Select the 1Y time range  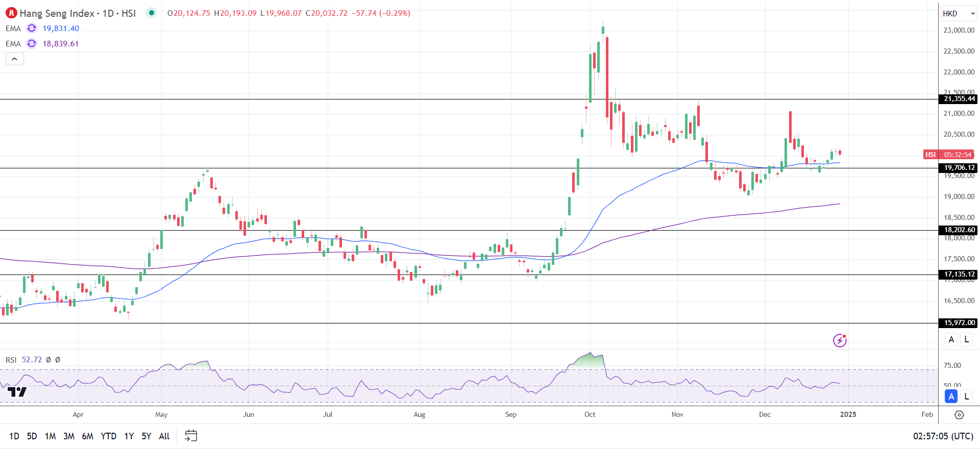tap(129, 436)
